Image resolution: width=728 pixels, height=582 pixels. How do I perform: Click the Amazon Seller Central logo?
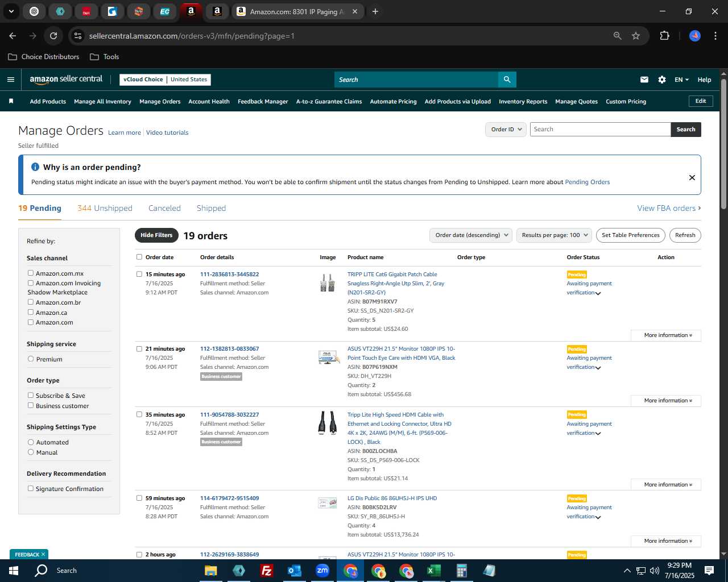(66, 80)
